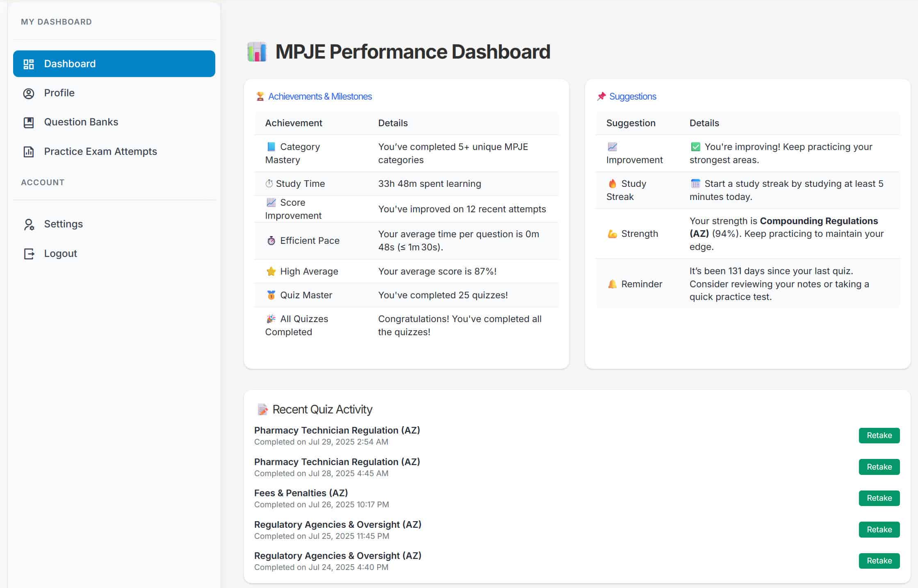Viewport: 918px width, 588px height.
Task: Open the Question Banks menu item
Action: (x=81, y=122)
